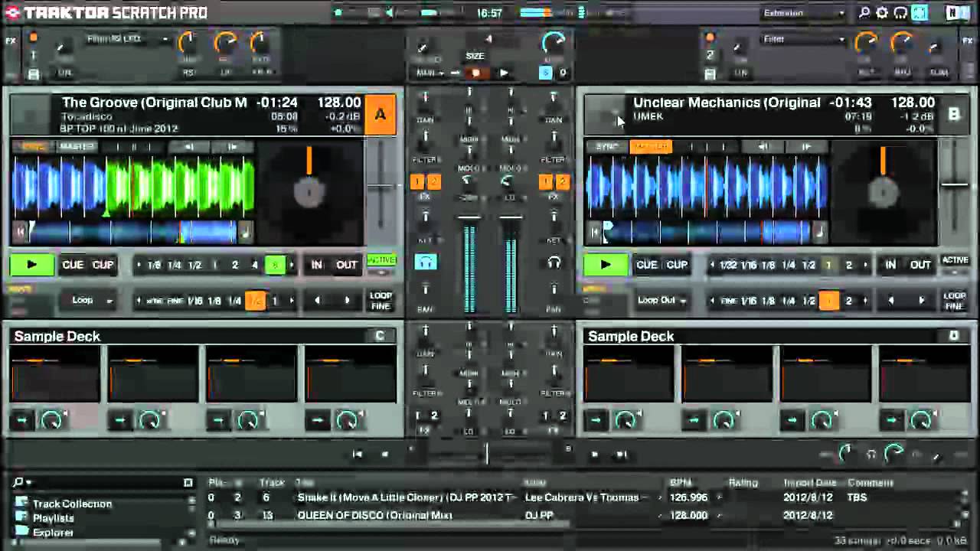980x551 pixels.
Task: Click the note icon beside Deck A stripe
Action: click(246, 232)
